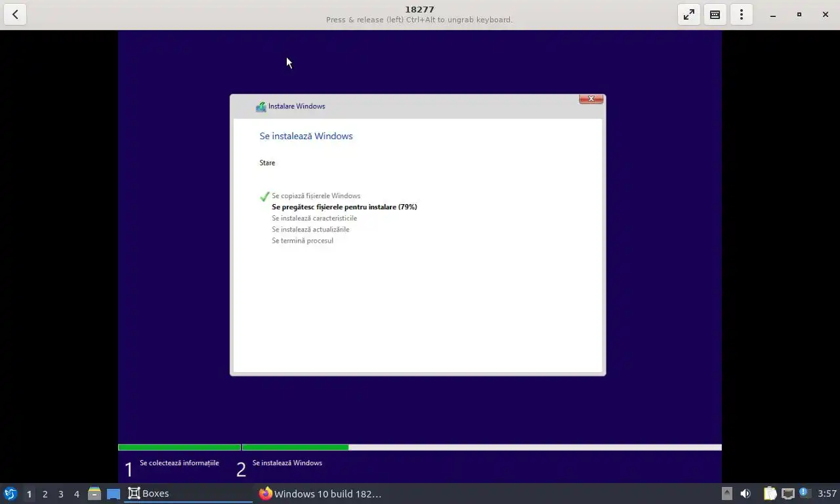
Task: Open the Boxes three-dot options menu
Action: pos(742,14)
